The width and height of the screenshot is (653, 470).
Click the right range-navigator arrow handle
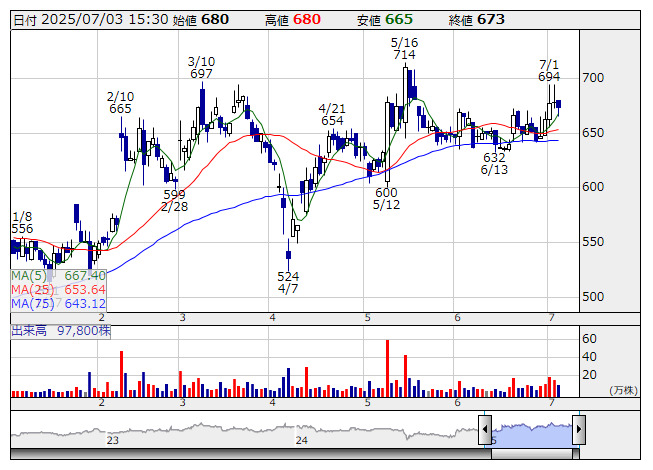click(x=579, y=429)
